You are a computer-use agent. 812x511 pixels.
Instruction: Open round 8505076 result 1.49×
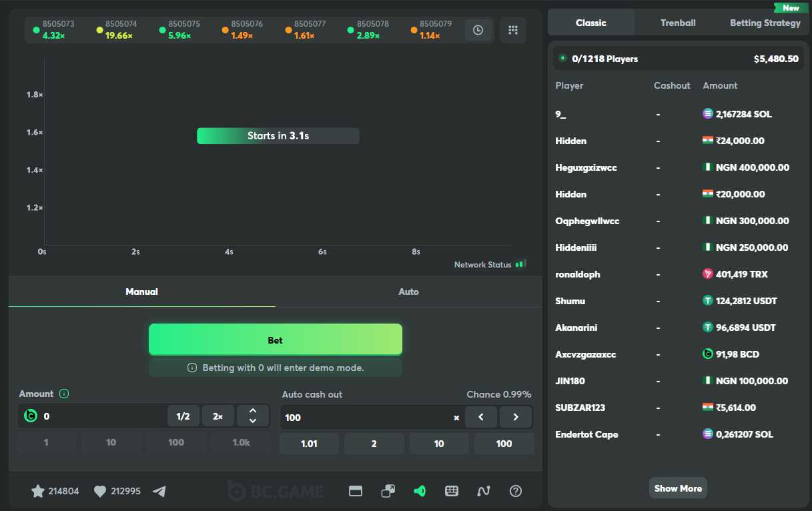[x=242, y=30]
